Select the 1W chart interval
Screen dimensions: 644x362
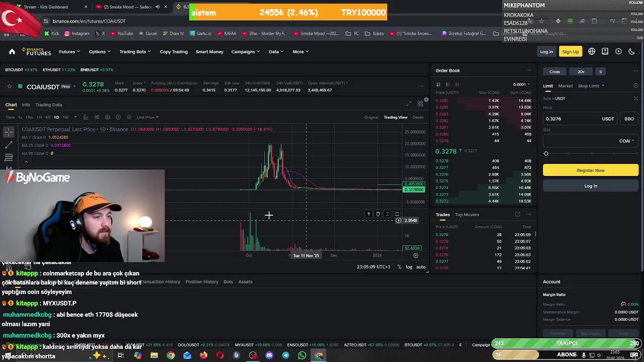pos(65,117)
